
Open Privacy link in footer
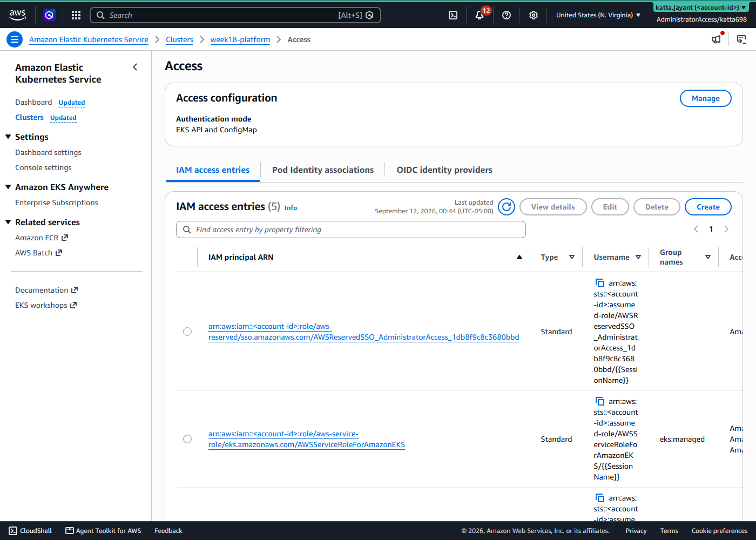click(636, 531)
